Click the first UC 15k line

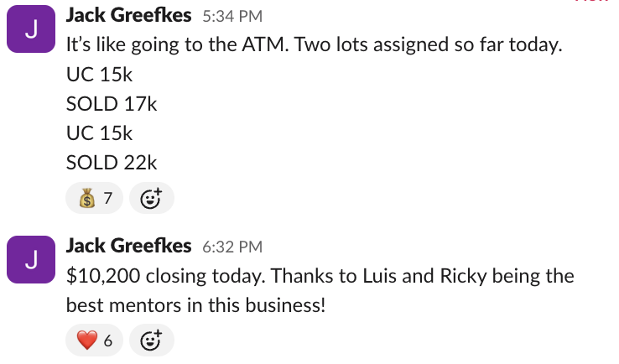pos(99,75)
